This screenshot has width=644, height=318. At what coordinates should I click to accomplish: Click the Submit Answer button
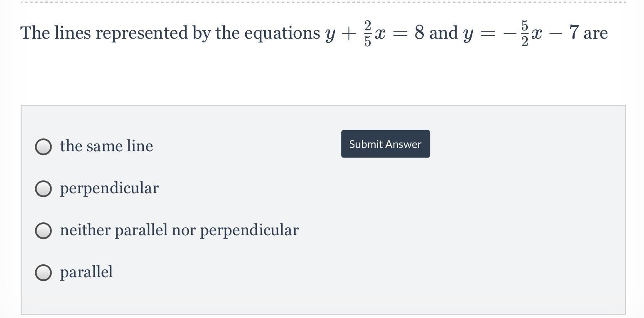pos(386,144)
